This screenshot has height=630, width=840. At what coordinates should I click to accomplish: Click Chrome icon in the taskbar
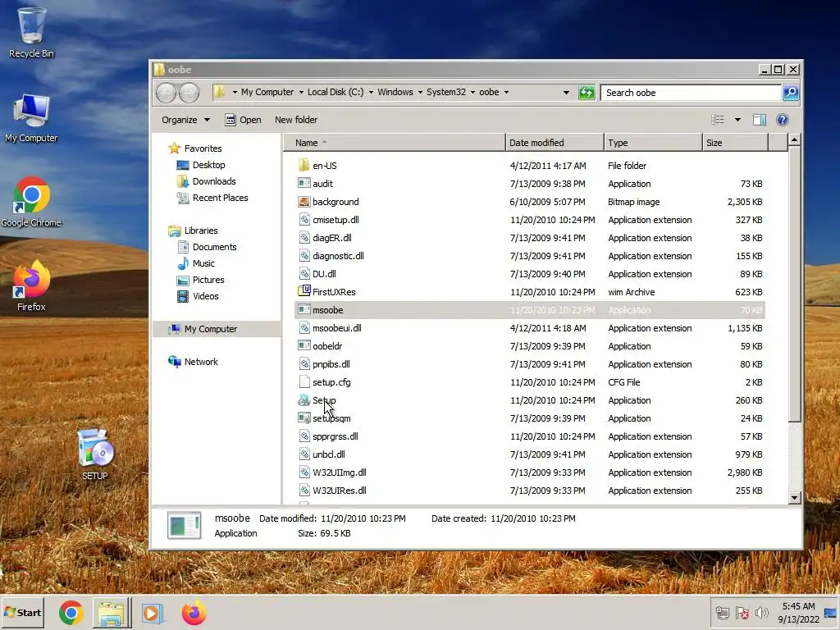[71, 613]
